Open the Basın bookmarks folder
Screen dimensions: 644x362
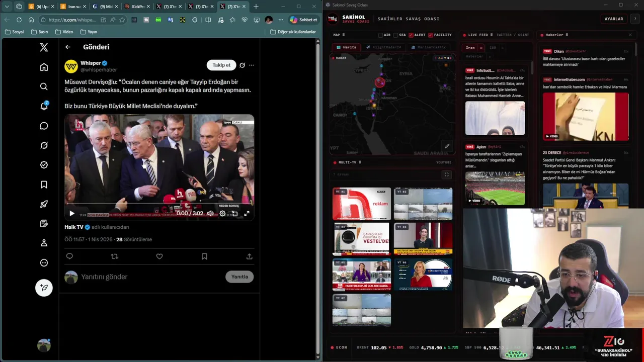39,32
